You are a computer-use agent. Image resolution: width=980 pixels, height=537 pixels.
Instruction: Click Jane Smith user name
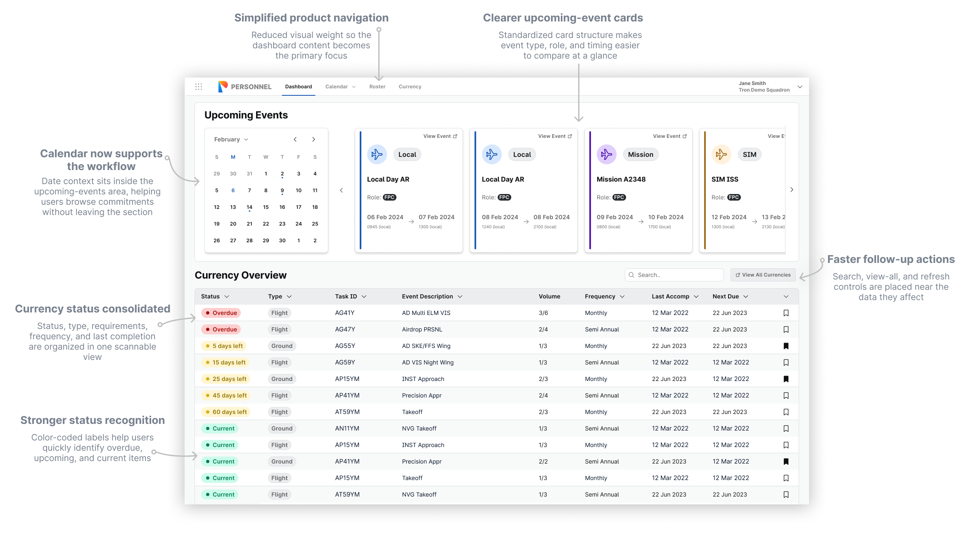pos(752,83)
